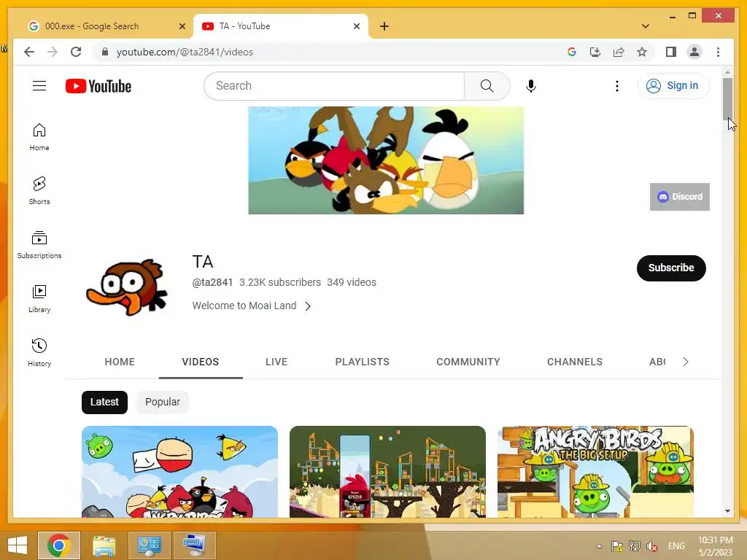Open the CHANNELS channel tab
This screenshot has width=747, height=560.
click(575, 362)
